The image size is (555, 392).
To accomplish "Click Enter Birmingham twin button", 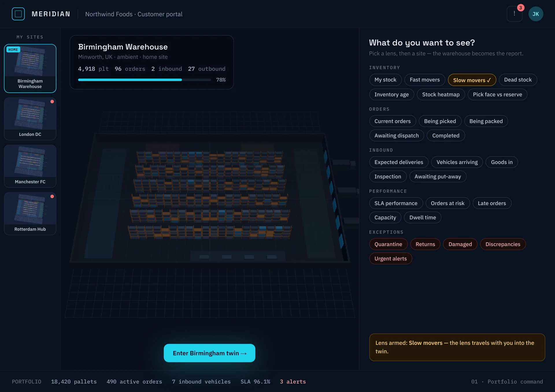I will click(209, 353).
